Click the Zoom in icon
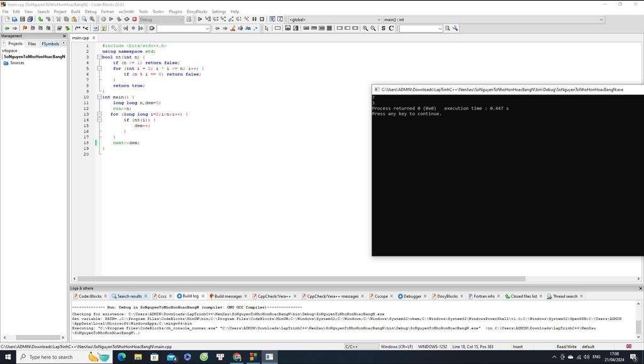The width and height of the screenshot is (644, 364). pyautogui.click(x=365, y=28)
